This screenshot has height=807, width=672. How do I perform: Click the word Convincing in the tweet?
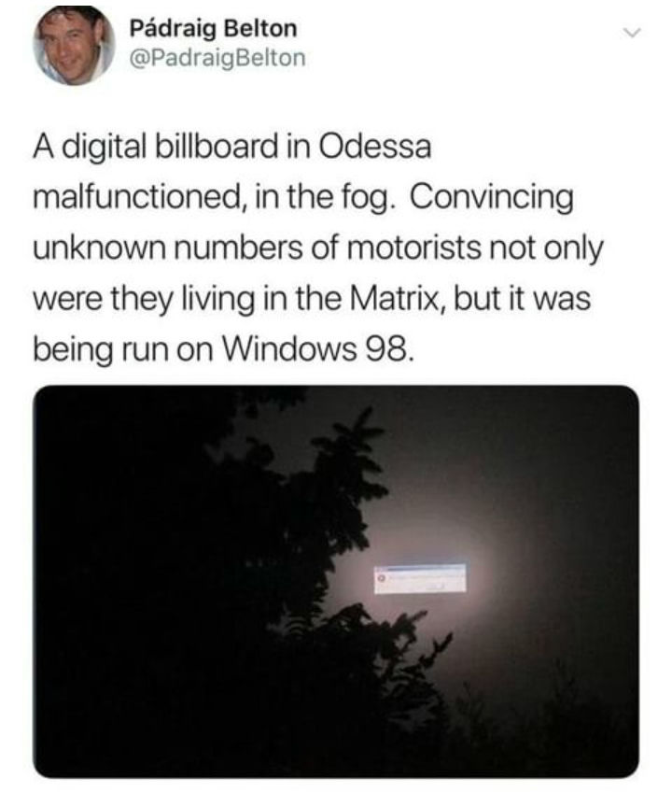491,197
